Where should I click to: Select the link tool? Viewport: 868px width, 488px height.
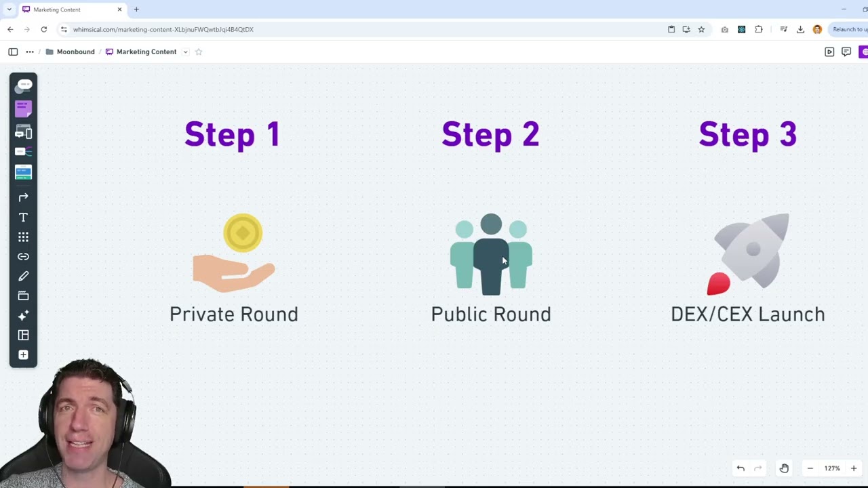(24, 257)
